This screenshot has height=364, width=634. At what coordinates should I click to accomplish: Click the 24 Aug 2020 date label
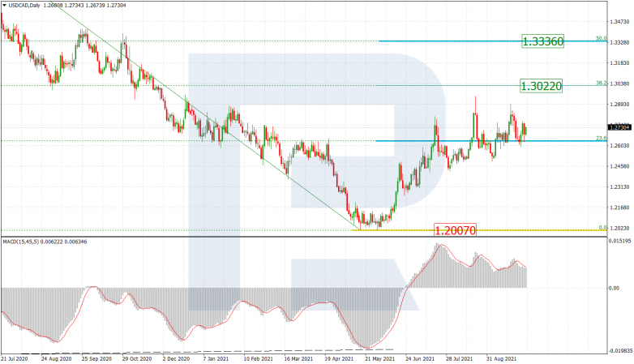[x=56, y=359]
